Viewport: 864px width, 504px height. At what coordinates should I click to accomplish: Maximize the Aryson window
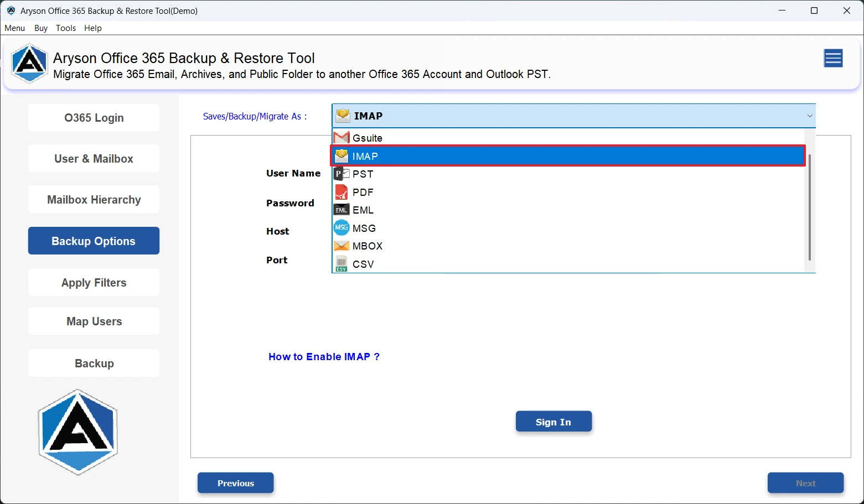(814, 11)
